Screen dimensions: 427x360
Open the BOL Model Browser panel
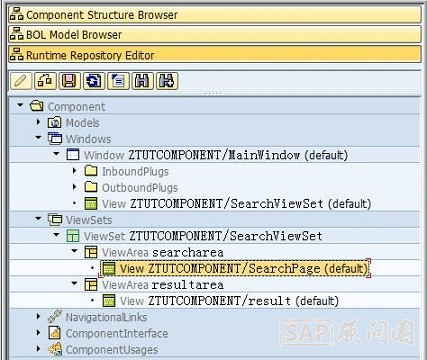pyautogui.click(x=215, y=35)
